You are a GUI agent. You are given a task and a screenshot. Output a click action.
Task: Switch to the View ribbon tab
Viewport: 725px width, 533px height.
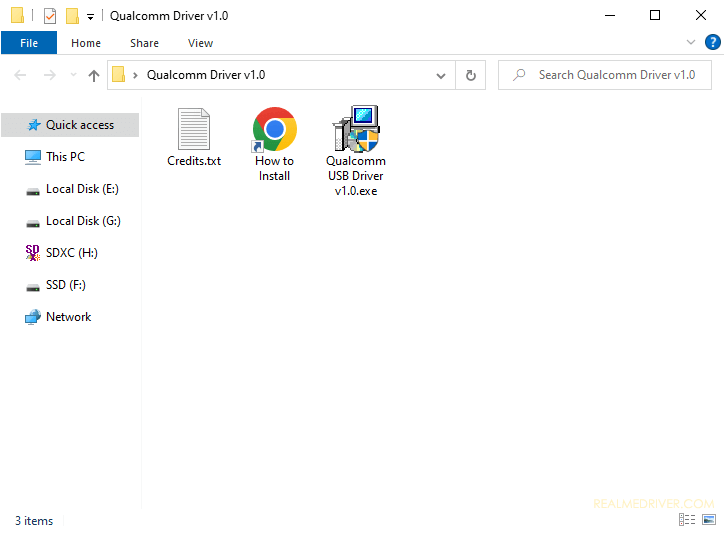click(x=200, y=43)
